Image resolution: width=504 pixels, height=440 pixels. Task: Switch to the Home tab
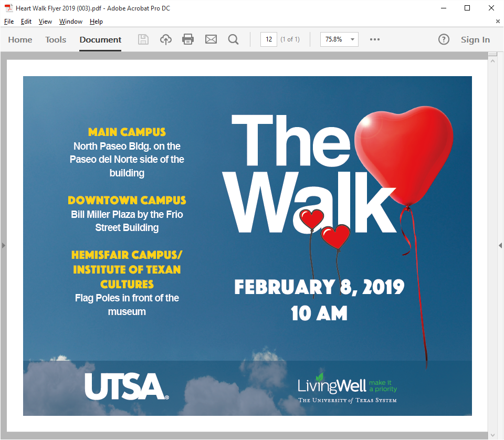20,39
